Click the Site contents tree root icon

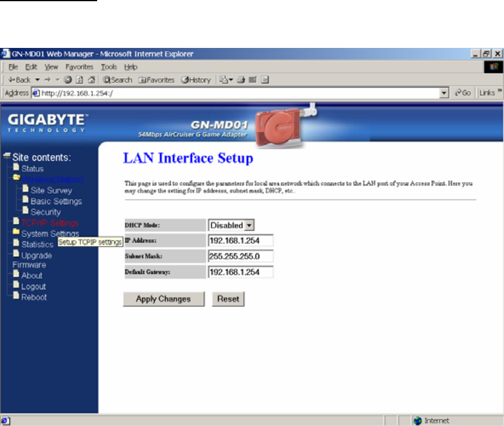tap(7, 156)
